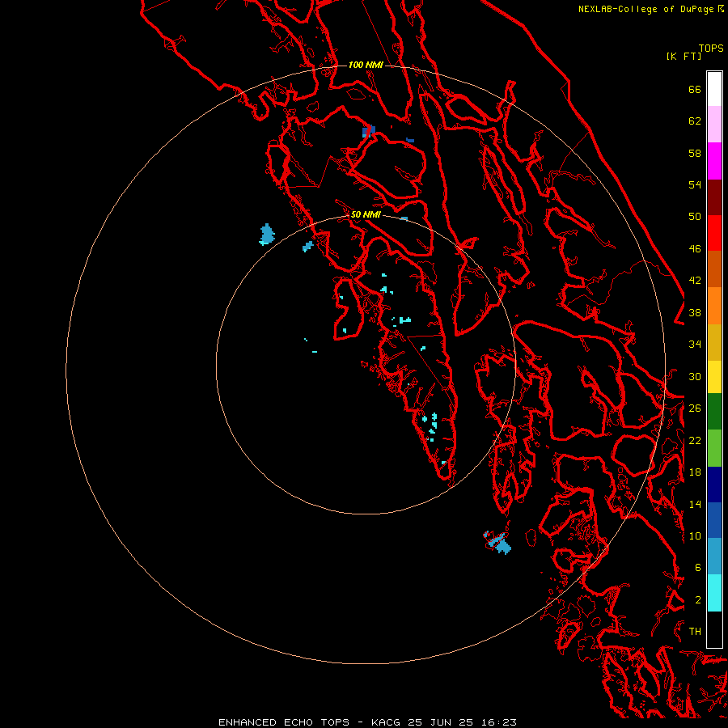Click the yellow legend swatch
The width and height of the screenshot is (728, 728).
click(714, 376)
